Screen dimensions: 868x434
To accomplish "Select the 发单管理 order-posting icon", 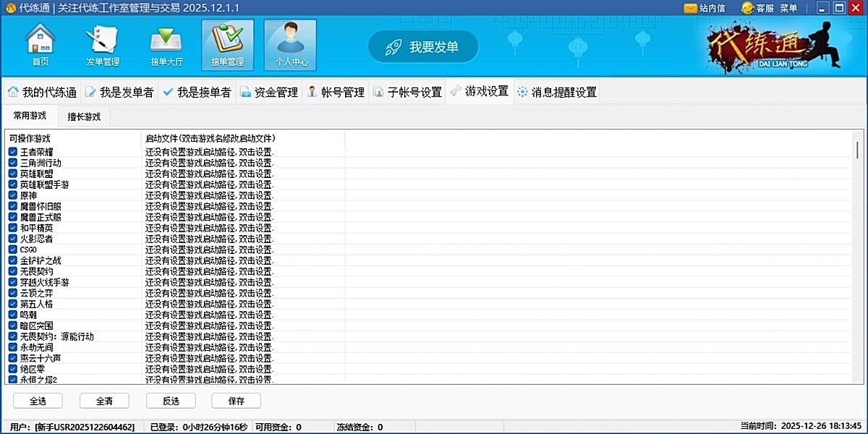I will [102, 45].
